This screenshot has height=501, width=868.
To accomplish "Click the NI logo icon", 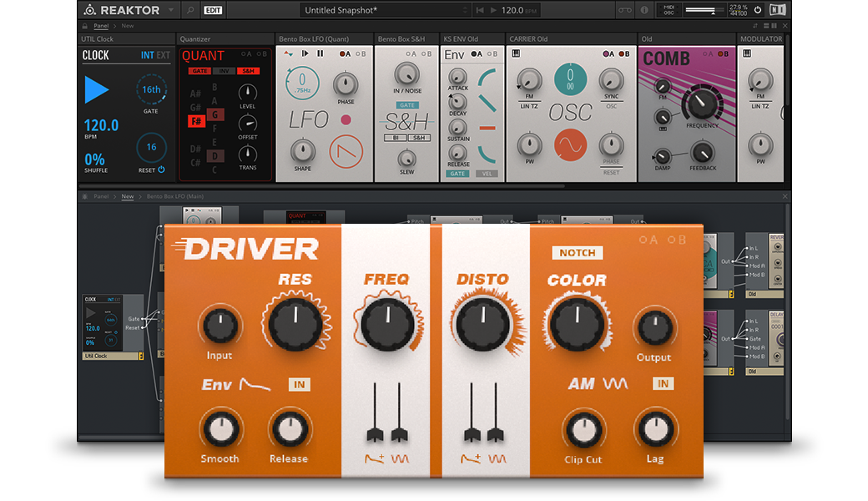I will pos(777,10).
